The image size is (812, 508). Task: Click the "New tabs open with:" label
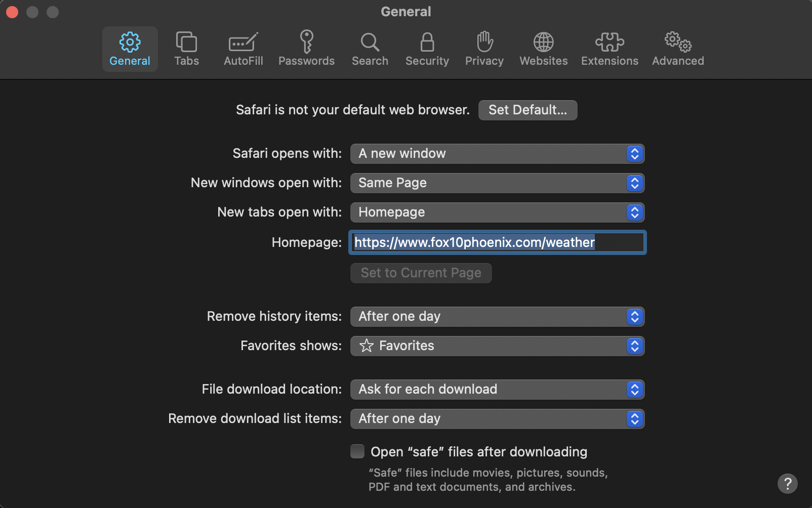tap(279, 212)
